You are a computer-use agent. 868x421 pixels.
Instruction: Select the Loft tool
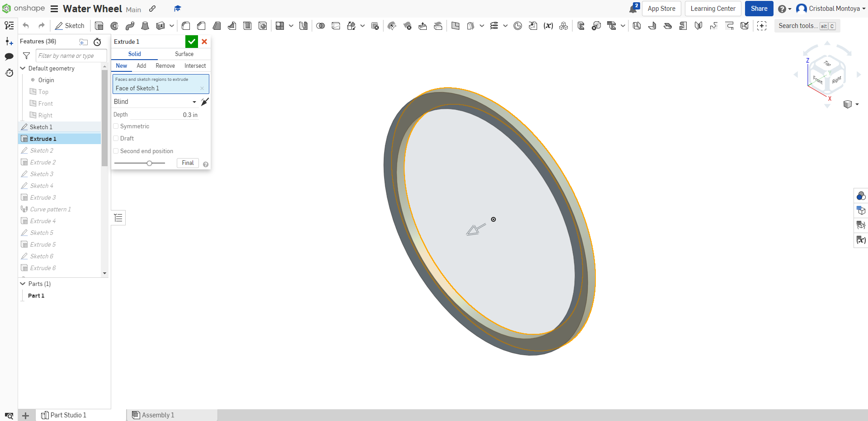[145, 26]
